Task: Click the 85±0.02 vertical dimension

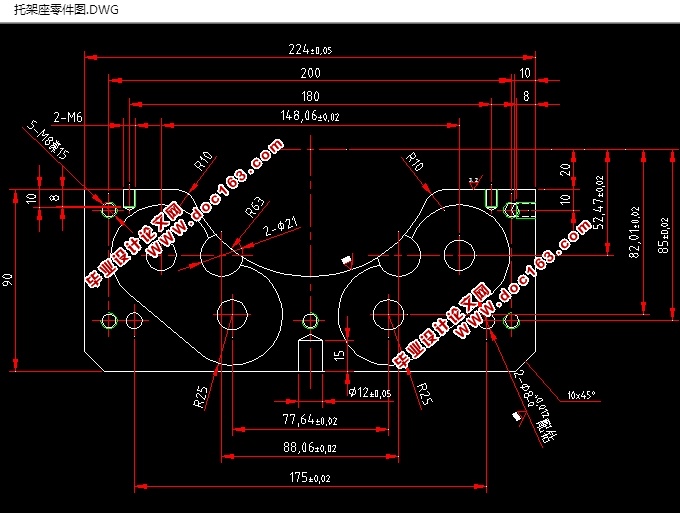Action: [x=664, y=231]
